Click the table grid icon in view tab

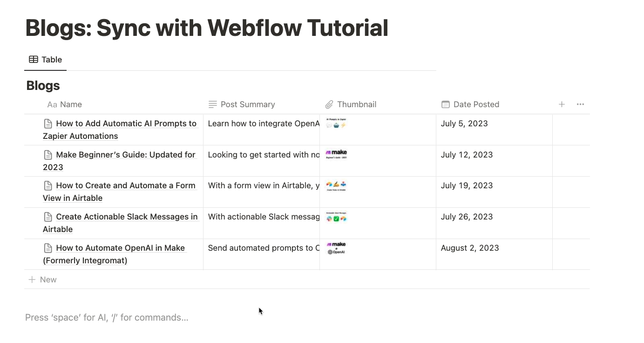point(34,60)
